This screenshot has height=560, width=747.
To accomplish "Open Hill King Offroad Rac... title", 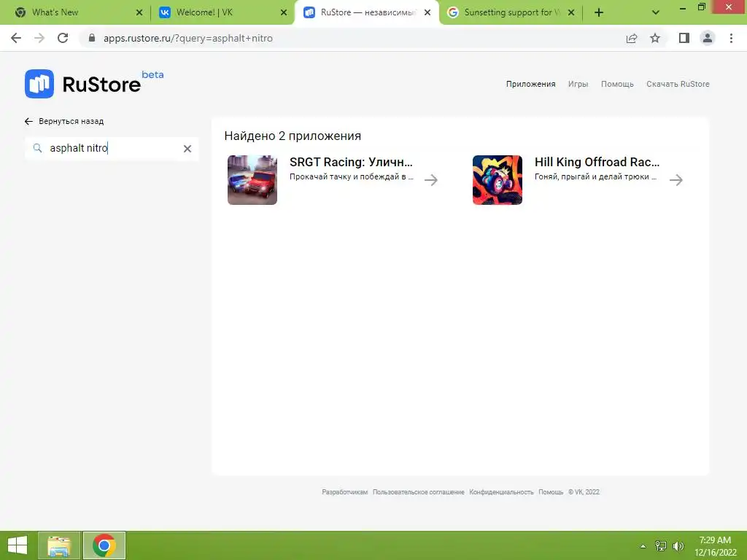I will click(597, 162).
